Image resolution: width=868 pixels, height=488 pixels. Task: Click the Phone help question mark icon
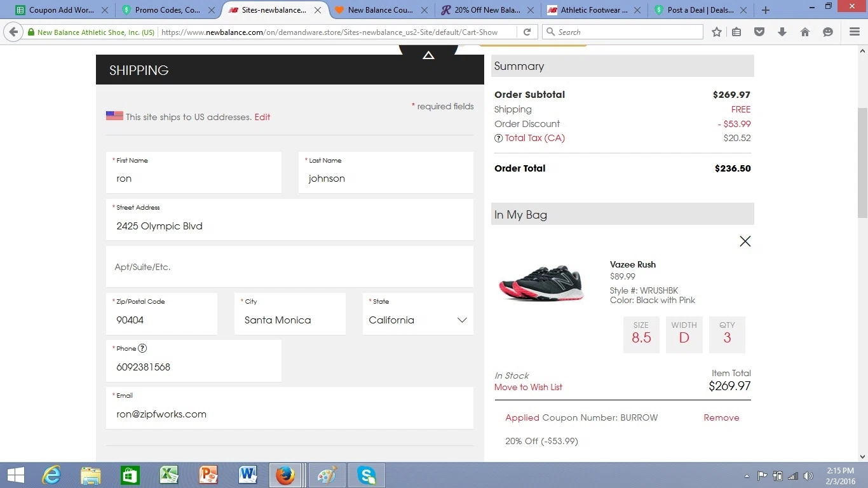point(142,348)
